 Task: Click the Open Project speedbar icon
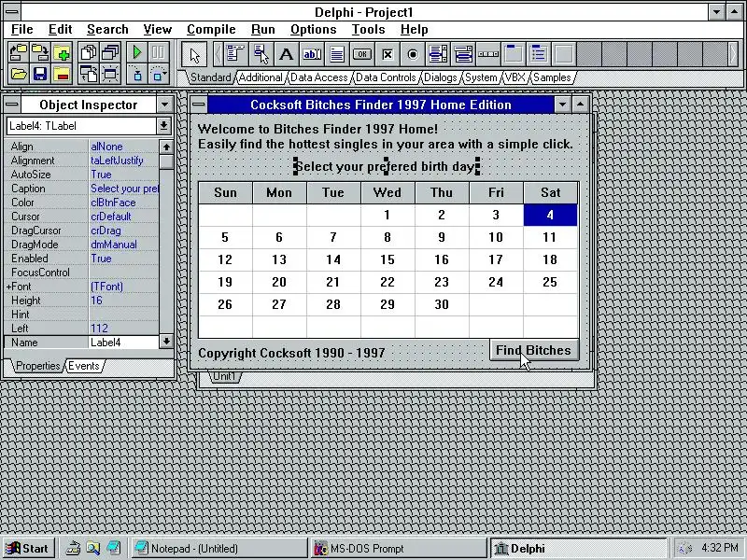pos(18,52)
